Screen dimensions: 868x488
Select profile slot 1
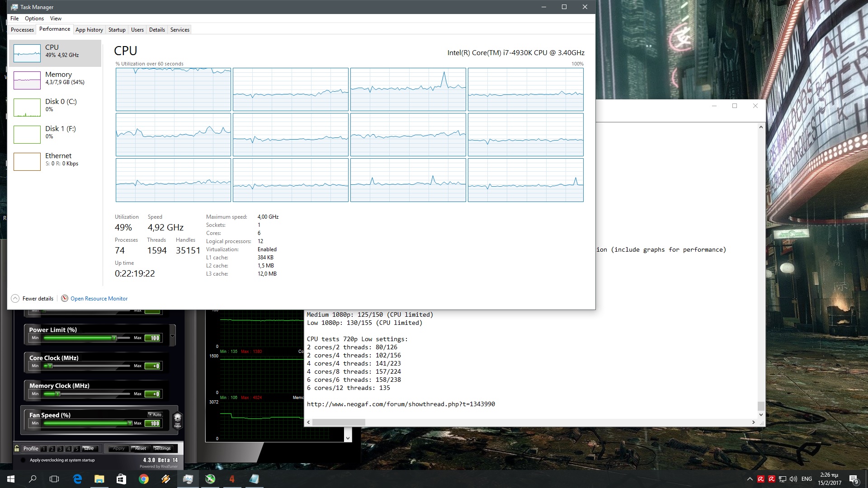44,449
